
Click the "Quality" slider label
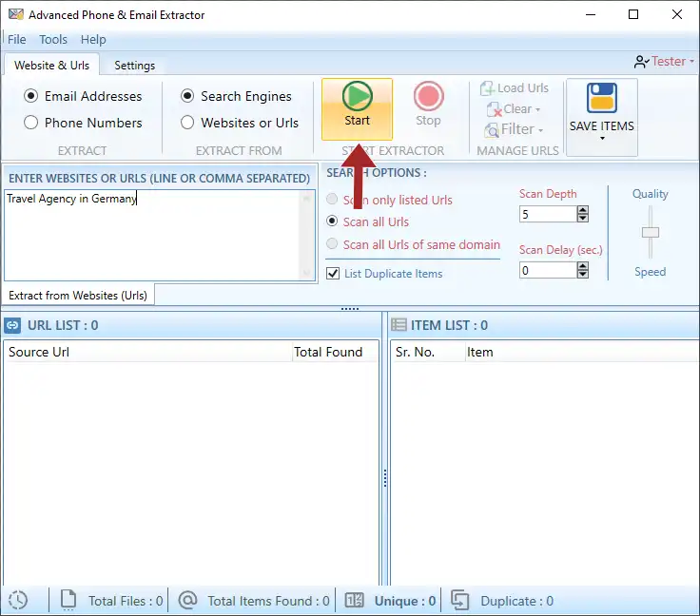pyautogui.click(x=650, y=194)
